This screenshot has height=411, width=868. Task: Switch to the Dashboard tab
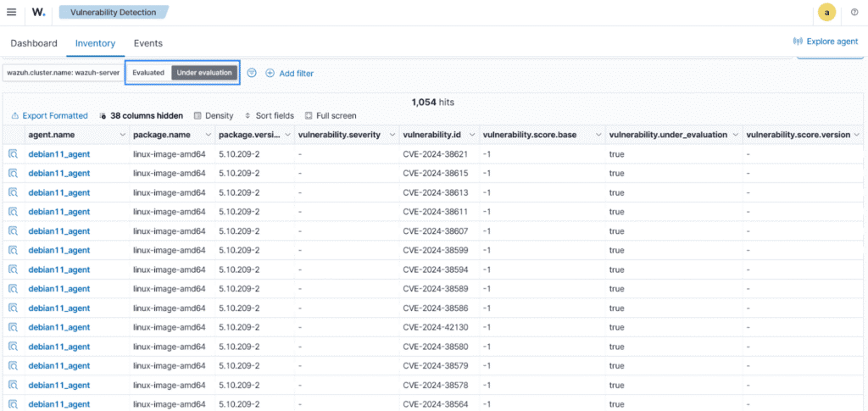pyautogui.click(x=34, y=43)
